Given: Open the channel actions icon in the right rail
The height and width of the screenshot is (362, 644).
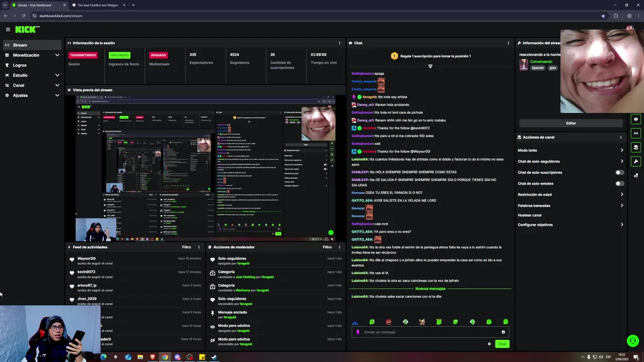Looking at the screenshot, I should tap(636, 147).
